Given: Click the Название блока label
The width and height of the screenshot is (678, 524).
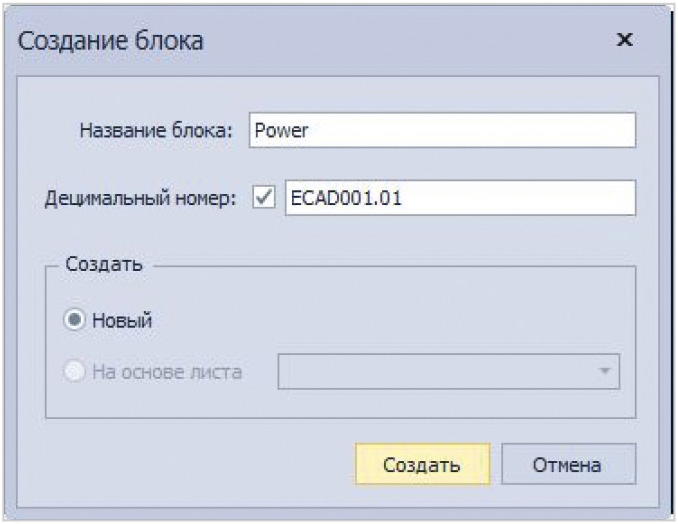Looking at the screenshot, I should click(155, 130).
